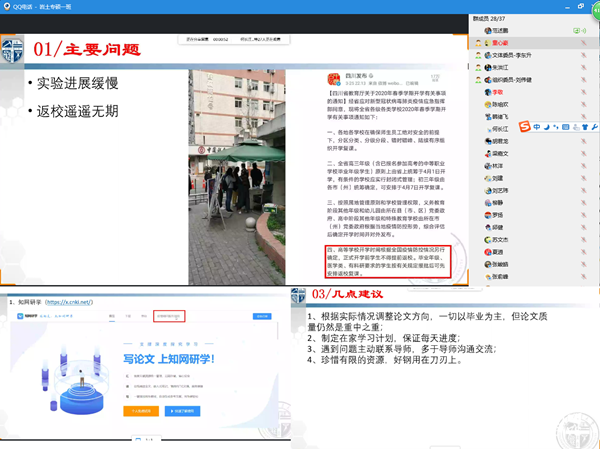
Task: Click blue button beside orange CNKI button
Action: (x=187, y=410)
